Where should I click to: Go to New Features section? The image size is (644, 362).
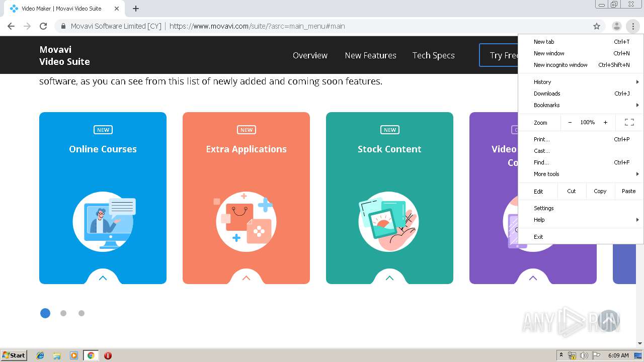[x=370, y=55]
